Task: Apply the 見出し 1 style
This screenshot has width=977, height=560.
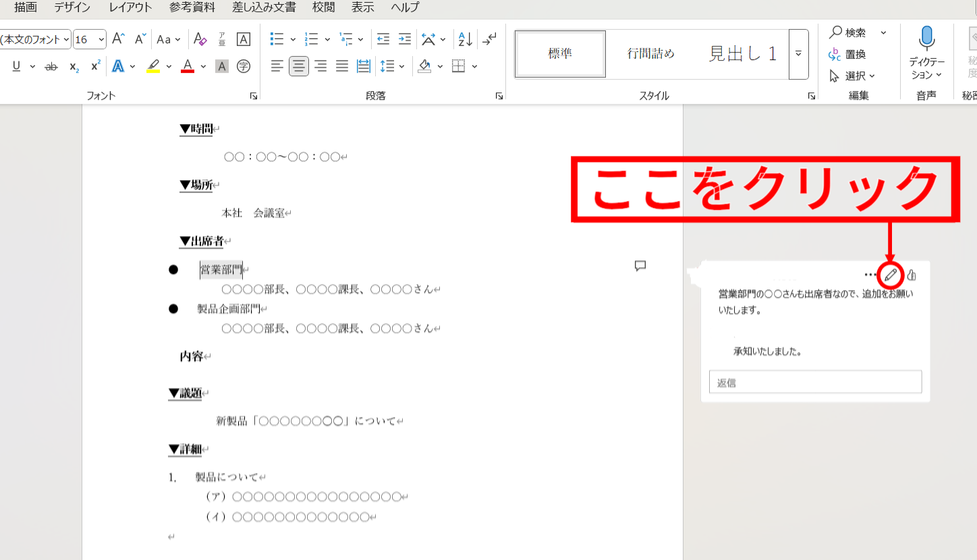Action: click(x=742, y=53)
